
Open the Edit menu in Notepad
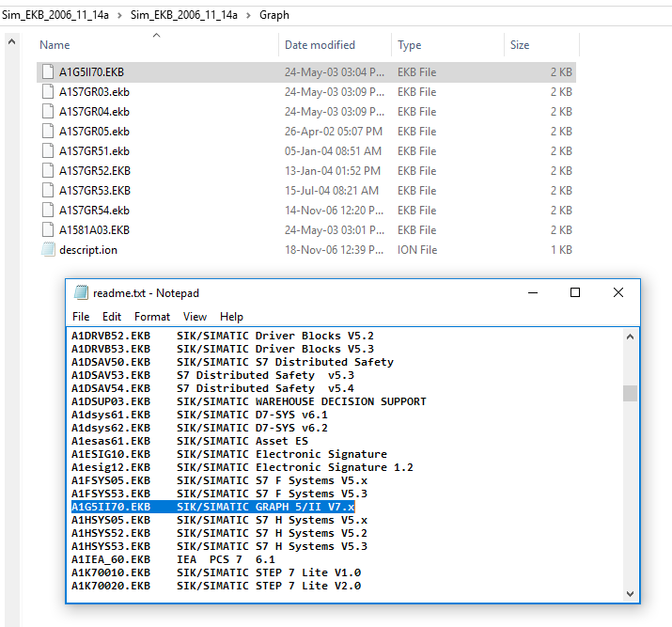[x=112, y=317]
